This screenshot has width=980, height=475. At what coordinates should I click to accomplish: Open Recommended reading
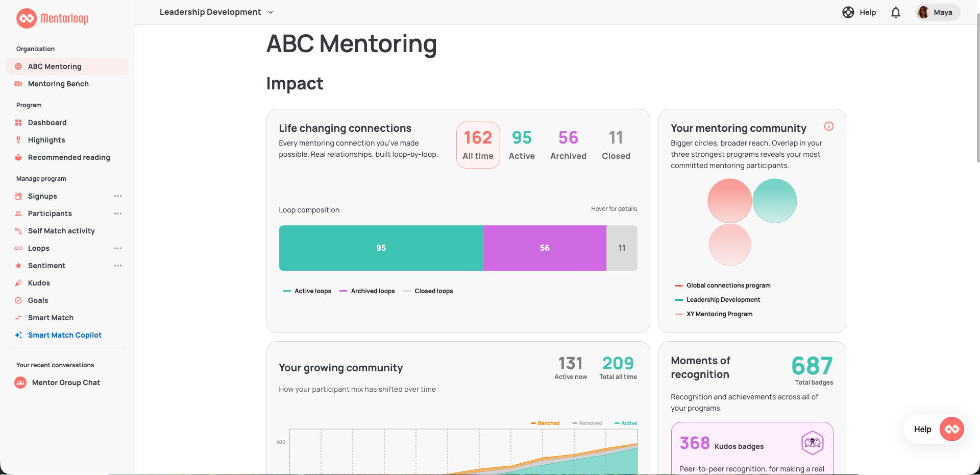coord(67,157)
